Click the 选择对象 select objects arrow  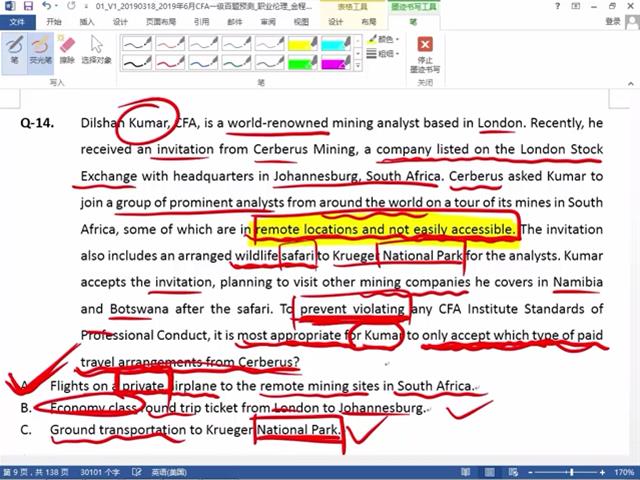[x=96, y=51]
